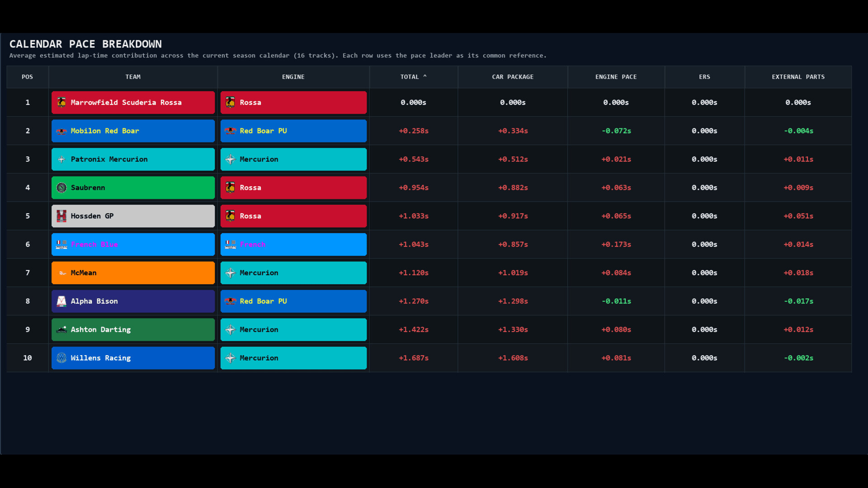Click the +0.065s engine pace value
868x488 pixels.
coord(616,216)
